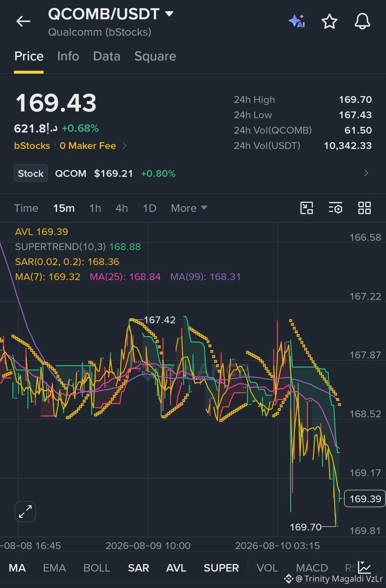
Task: Tap the 0 Maker Fee link
Action: coord(88,146)
